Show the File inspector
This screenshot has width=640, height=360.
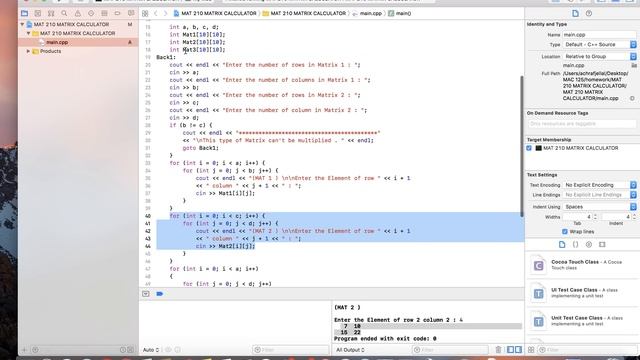point(575,13)
